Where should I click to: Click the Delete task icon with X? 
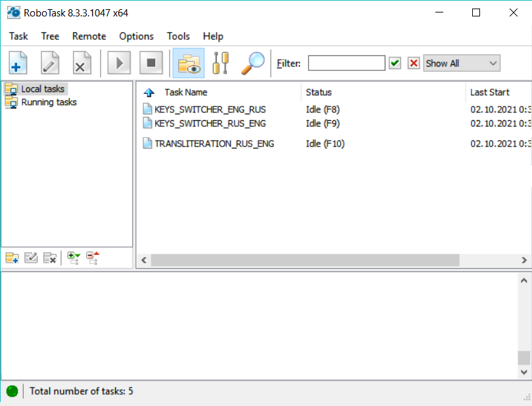[x=82, y=62]
